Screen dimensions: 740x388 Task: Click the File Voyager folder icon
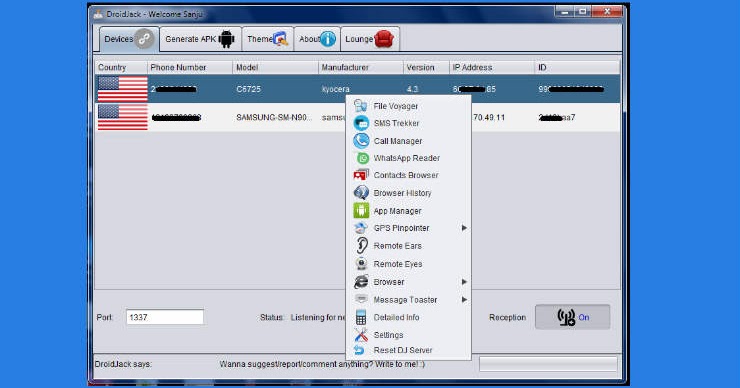[x=361, y=106]
